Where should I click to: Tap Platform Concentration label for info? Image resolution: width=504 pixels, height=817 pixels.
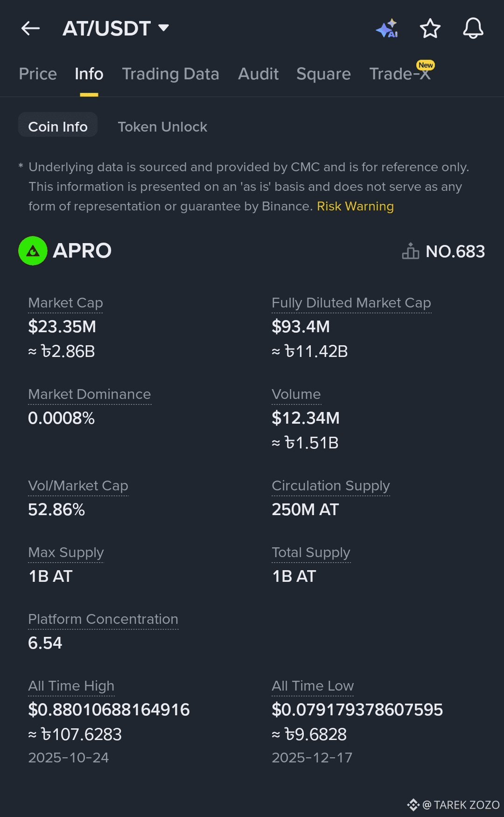103,619
